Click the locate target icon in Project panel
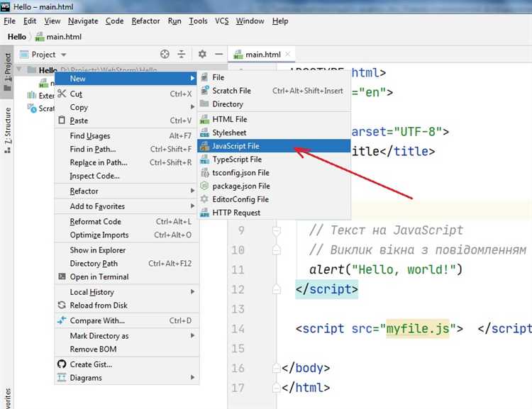532x409 pixels. (165, 55)
